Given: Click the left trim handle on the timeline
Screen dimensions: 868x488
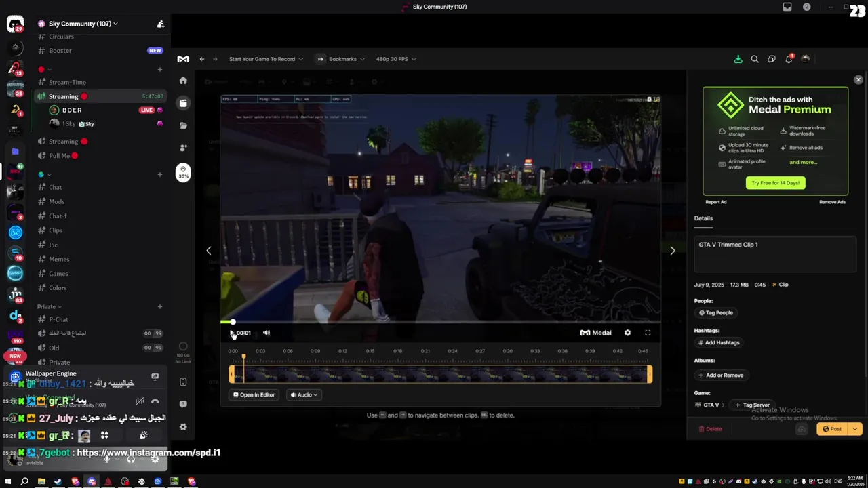Looking at the screenshot, I should point(232,374).
